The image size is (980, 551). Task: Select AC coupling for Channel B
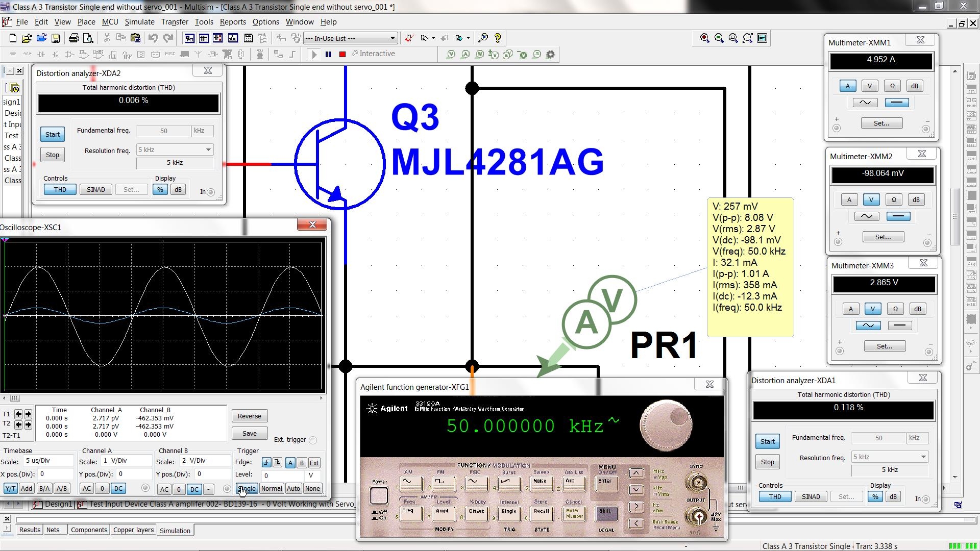[x=164, y=490]
